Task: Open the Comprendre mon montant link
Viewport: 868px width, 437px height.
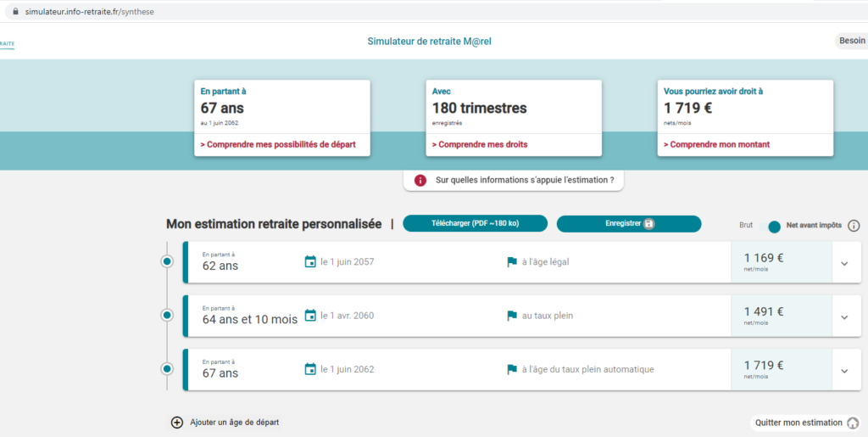Action: click(716, 144)
